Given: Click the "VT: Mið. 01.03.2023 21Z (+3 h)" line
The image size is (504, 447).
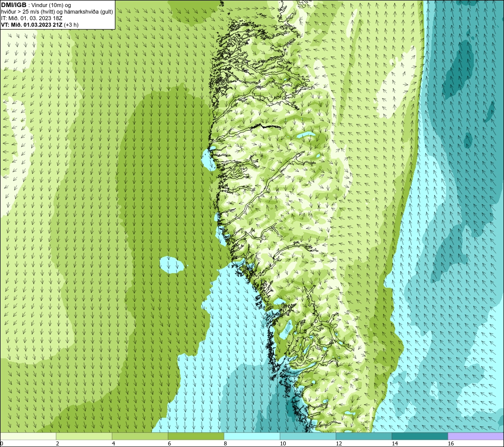Looking at the screenshot, I should click(40, 25).
